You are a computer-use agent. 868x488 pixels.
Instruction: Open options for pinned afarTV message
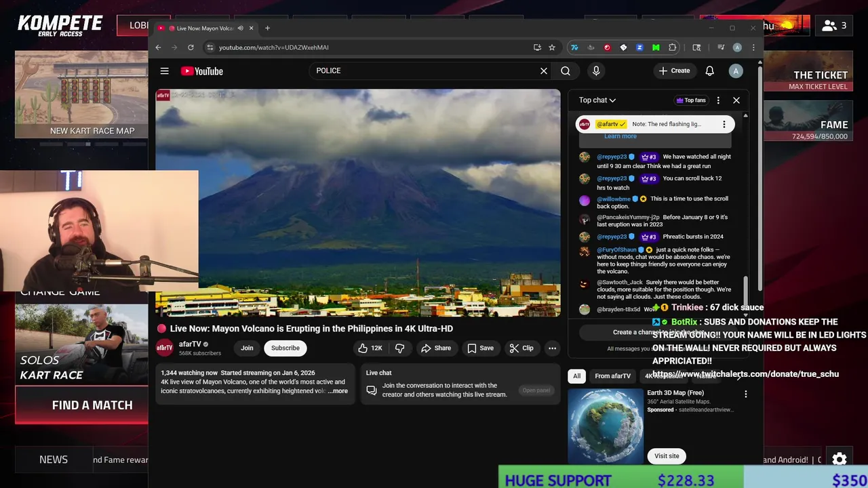coord(724,124)
